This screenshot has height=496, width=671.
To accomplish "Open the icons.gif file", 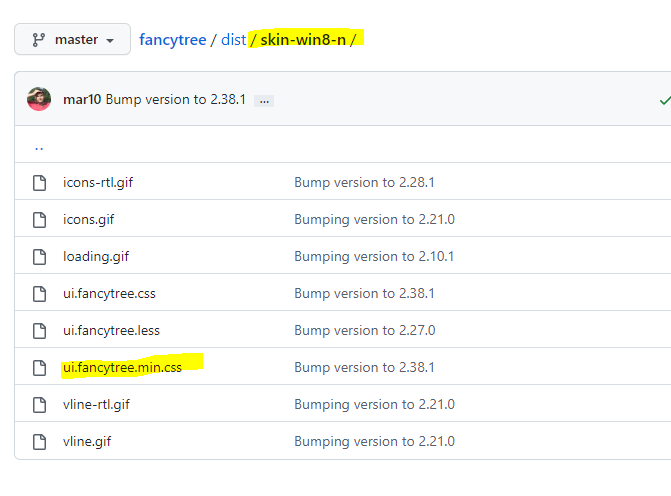I will click(89, 220).
